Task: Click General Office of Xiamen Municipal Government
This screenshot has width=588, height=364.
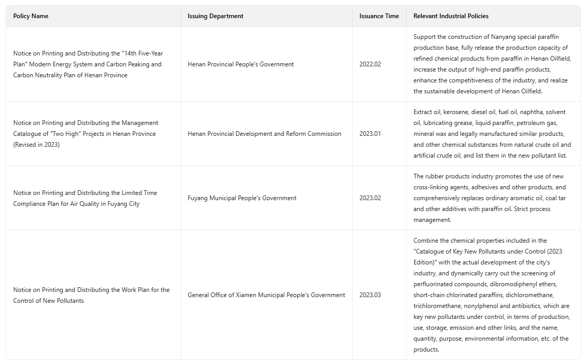Action: [x=266, y=295]
